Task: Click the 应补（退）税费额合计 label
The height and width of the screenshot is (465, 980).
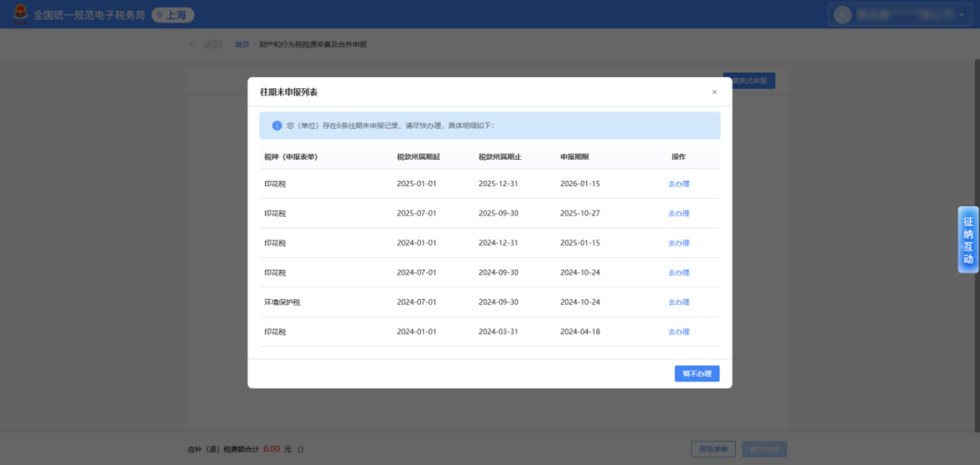Action: tap(223, 450)
